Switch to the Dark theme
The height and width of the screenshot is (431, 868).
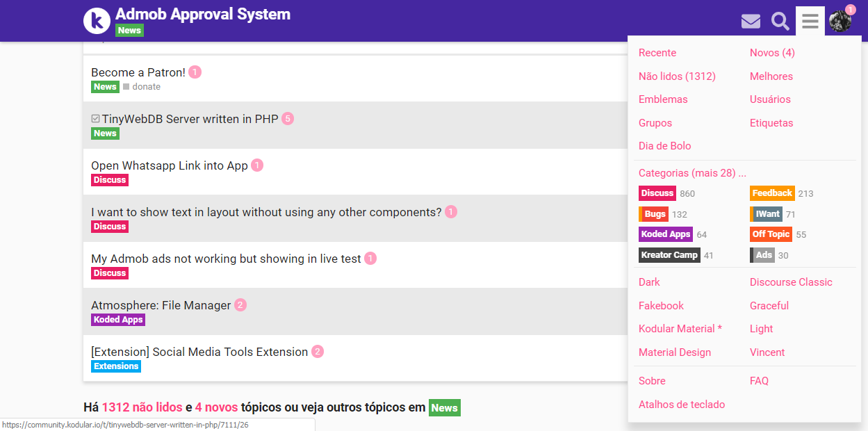pyautogui.click(x=649, y=282)
